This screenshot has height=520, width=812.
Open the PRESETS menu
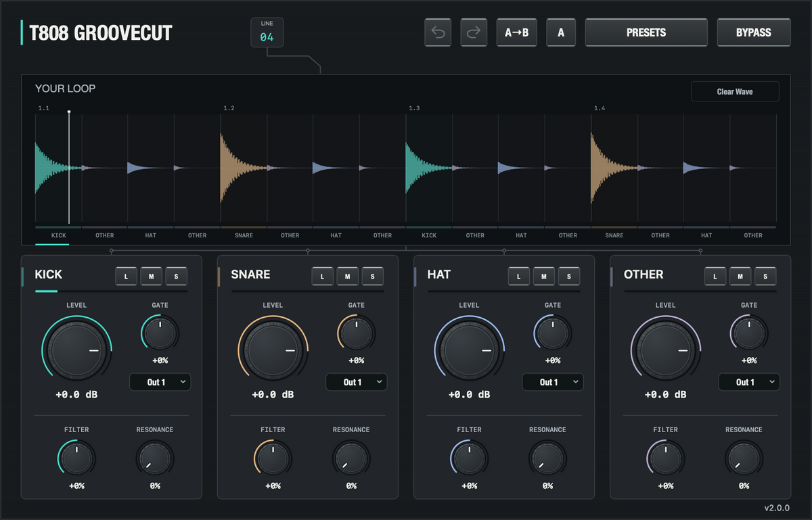click(646, 32)
